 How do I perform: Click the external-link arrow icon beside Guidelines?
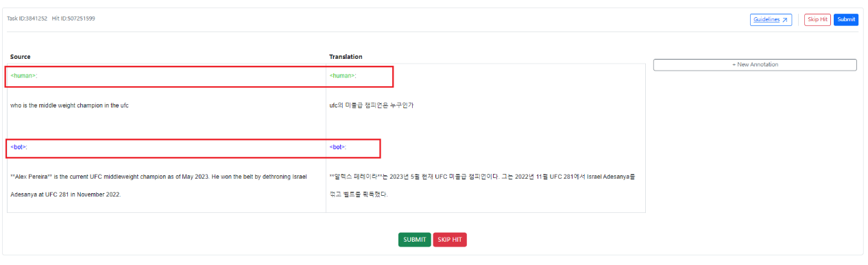click(x=785, y=20)
